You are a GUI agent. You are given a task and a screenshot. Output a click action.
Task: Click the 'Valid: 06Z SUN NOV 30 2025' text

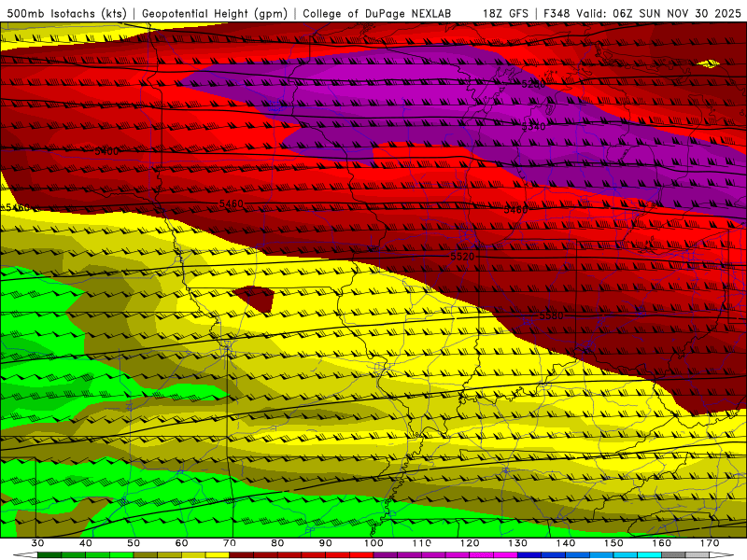[659, 13]
